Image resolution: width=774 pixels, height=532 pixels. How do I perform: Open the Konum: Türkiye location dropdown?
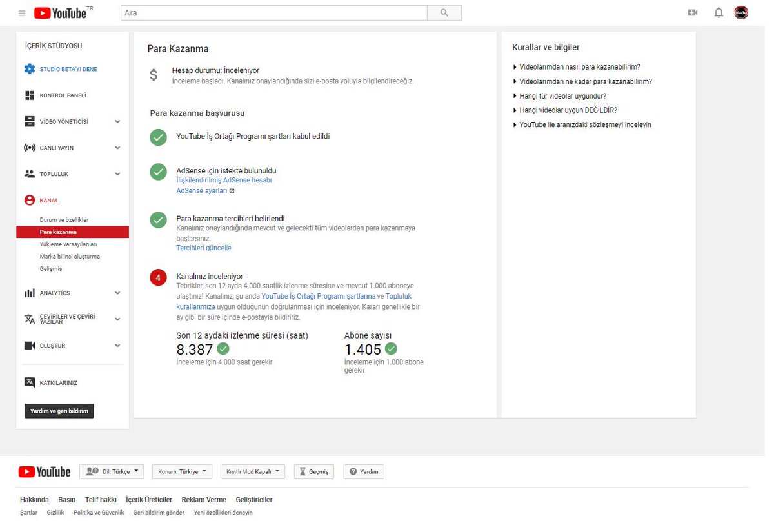(183, 472)
